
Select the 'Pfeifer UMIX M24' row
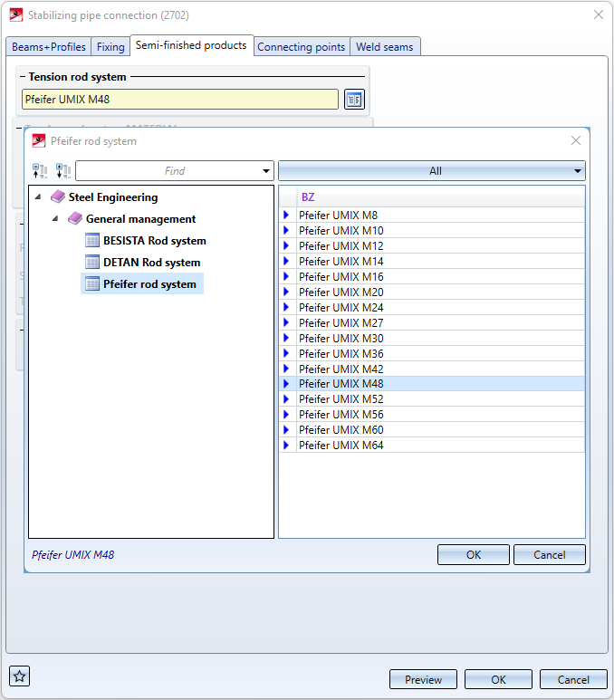[432, 307]
